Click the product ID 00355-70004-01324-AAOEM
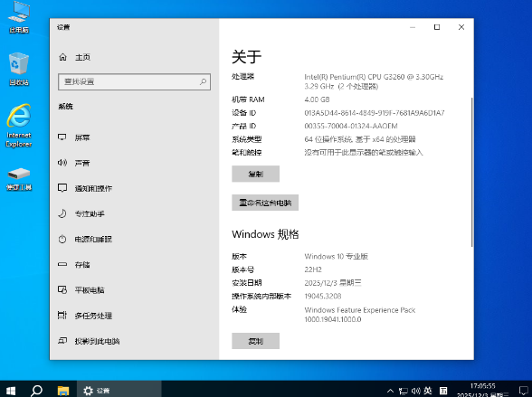532x397 pixels. click(x=351, y=126)
